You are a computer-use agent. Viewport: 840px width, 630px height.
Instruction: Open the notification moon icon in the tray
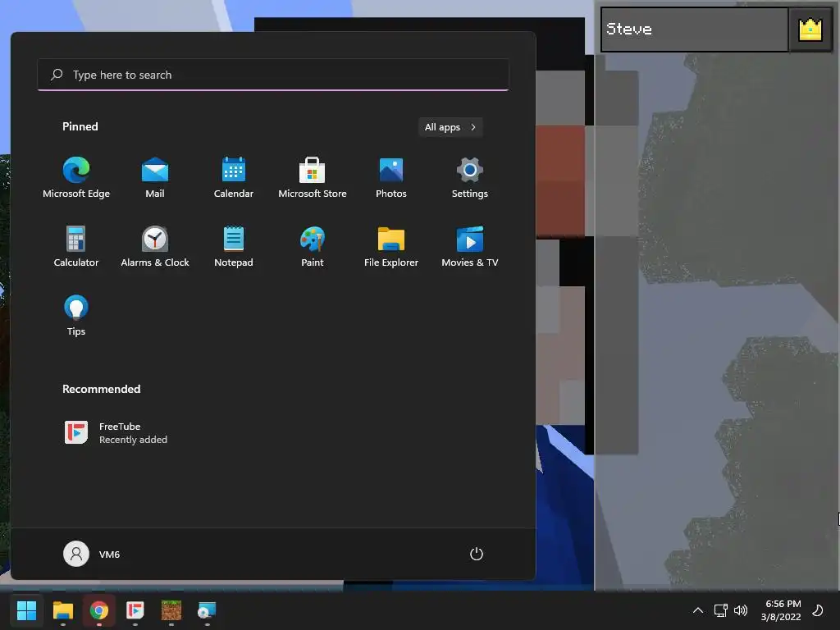(x=818, y=610)
